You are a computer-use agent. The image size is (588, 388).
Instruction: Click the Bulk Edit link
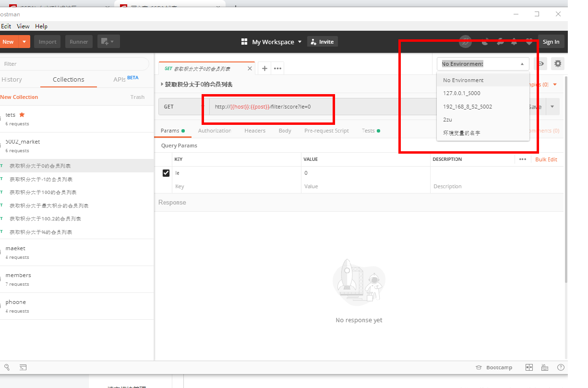tap(546, 159)
